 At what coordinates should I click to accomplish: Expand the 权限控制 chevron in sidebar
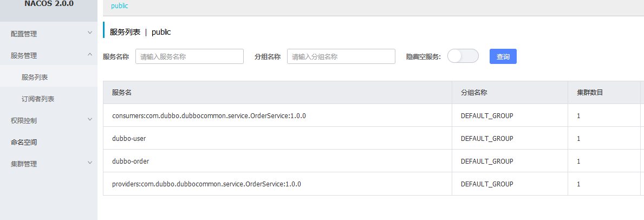coord(90,120)
